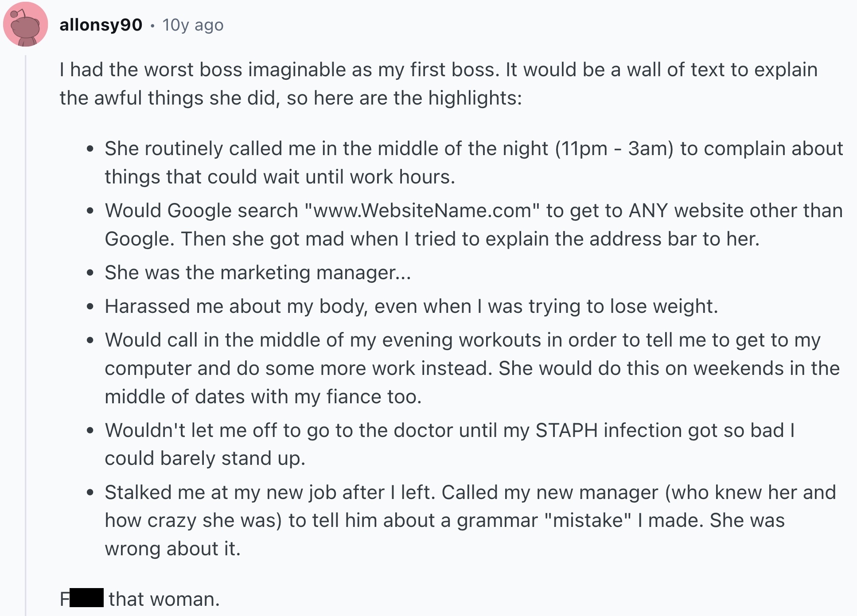Click the black censored redaction box

point(86,598)
